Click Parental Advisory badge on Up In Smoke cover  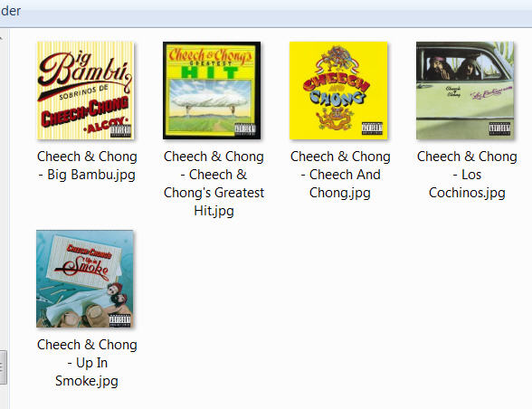click(119, 320)
